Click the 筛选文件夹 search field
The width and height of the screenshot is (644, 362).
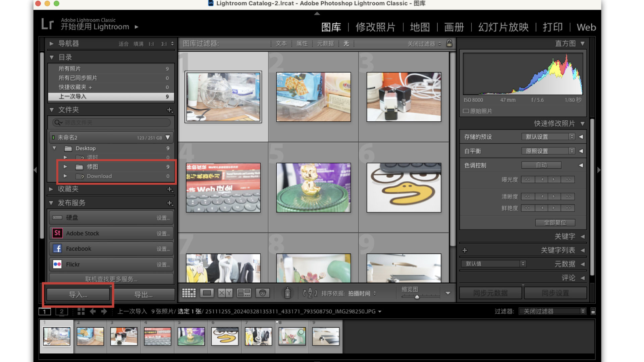[111, 123]
